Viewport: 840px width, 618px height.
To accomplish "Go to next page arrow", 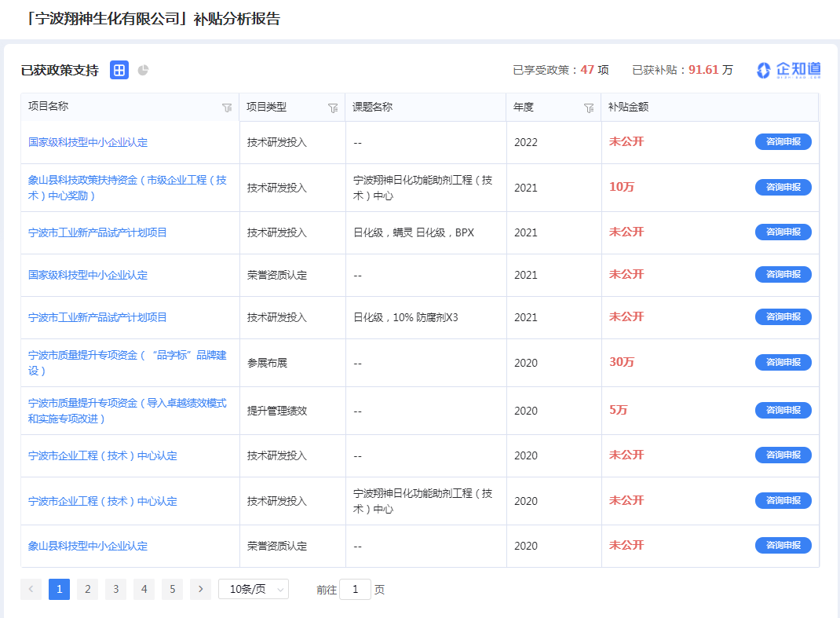I will coord(201,589).
